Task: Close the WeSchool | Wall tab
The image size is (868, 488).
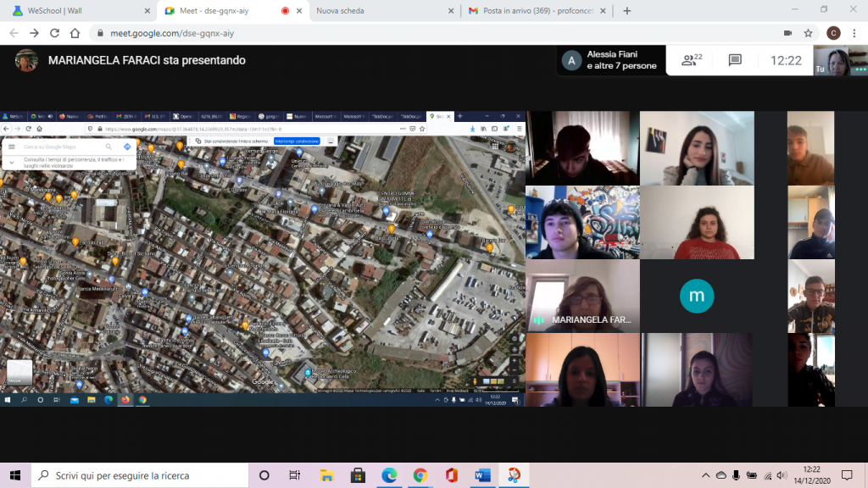Action: pyautogui.click(x=147, y=10)
